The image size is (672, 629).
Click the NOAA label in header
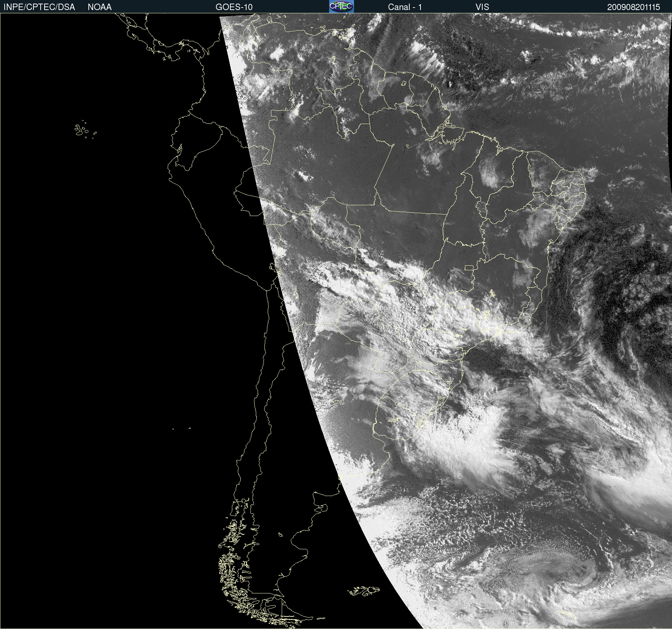100,7
